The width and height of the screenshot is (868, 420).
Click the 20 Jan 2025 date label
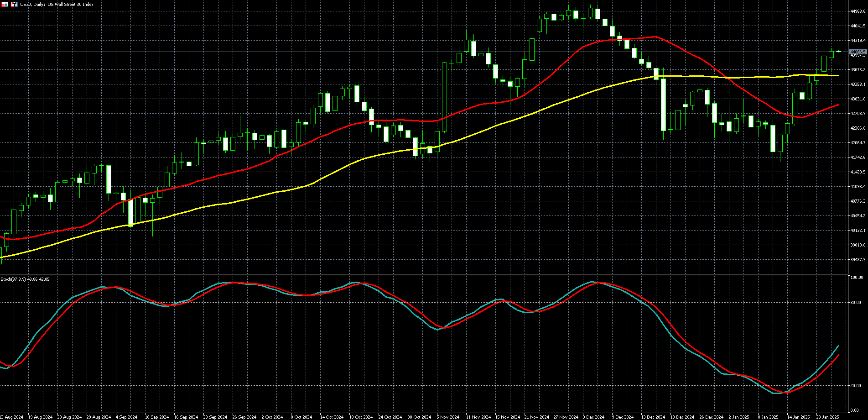827,417
